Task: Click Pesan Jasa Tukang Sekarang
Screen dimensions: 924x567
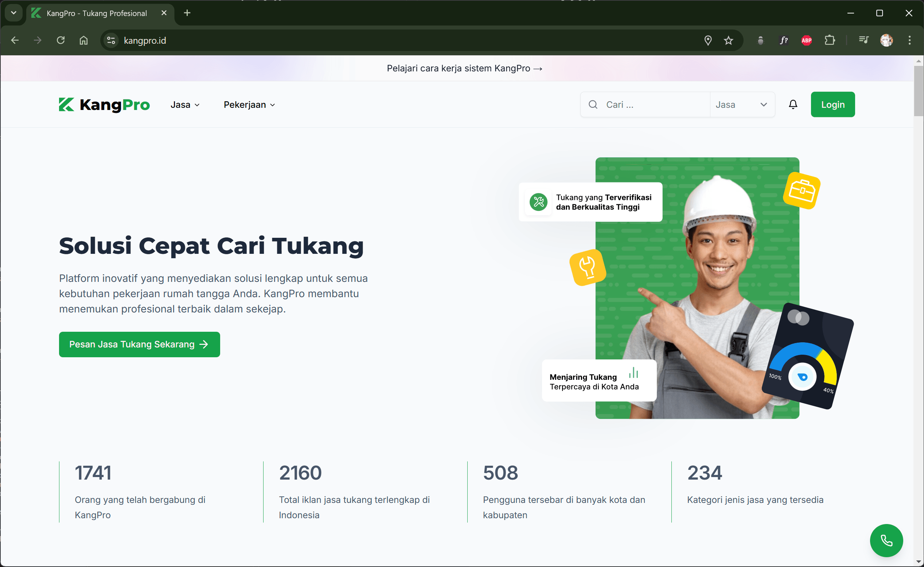Action: 139,344
